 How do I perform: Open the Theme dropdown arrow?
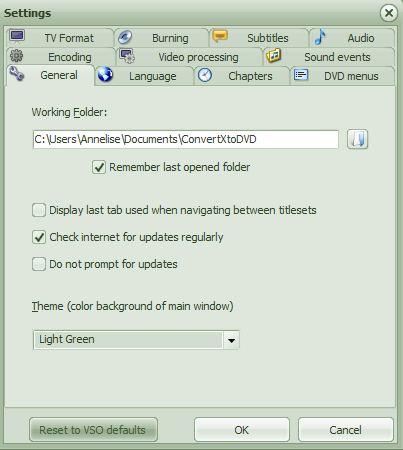pyautogui.click(x=231, y=340)
